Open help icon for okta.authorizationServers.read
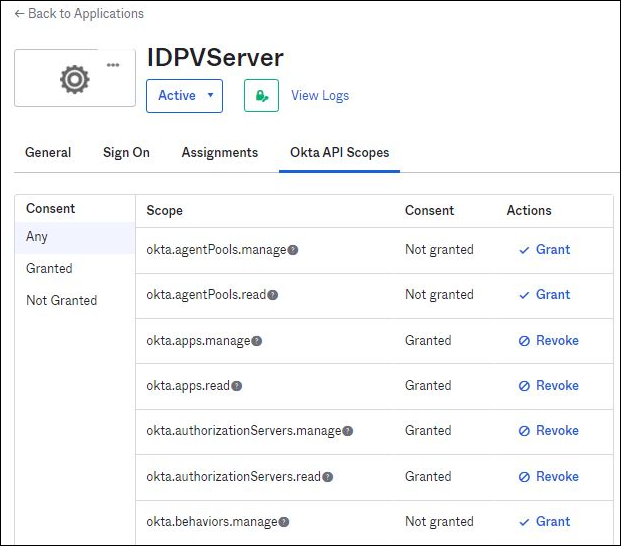 click(x=328, y=477)
